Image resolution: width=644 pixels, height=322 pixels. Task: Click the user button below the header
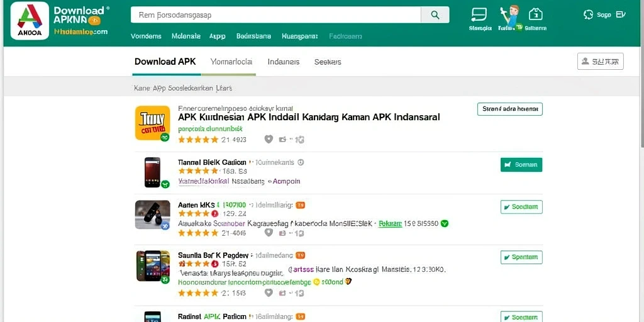point(600,61)
